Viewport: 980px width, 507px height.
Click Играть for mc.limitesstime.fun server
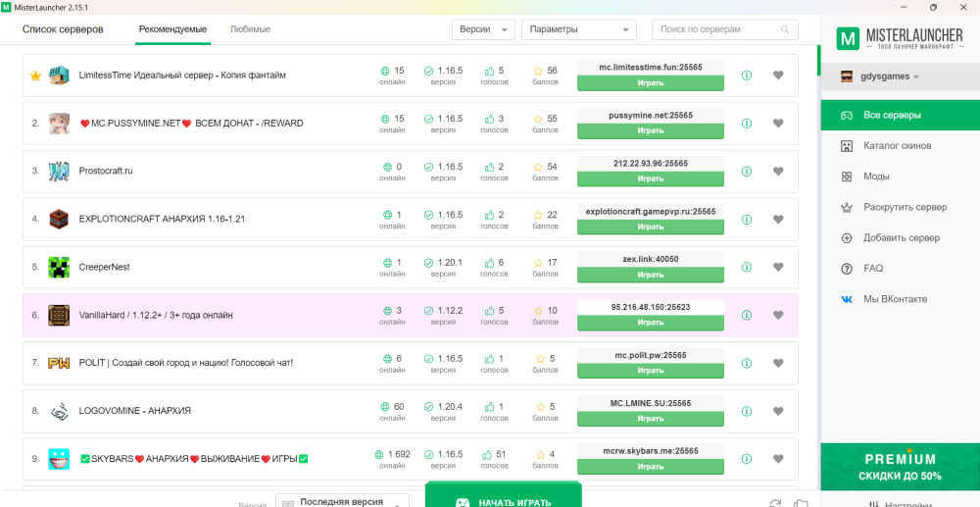pyautogui.click(x=651, y=83)
